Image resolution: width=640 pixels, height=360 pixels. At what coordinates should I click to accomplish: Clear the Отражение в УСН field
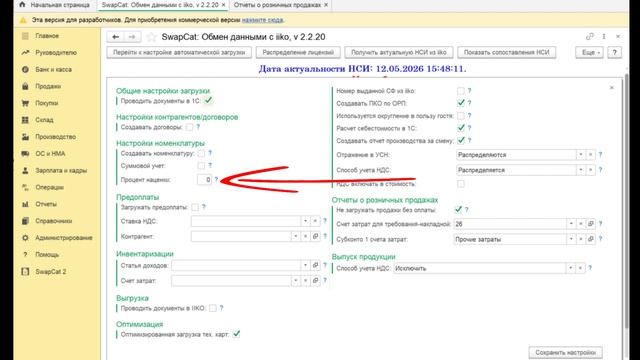pos(591,155)
